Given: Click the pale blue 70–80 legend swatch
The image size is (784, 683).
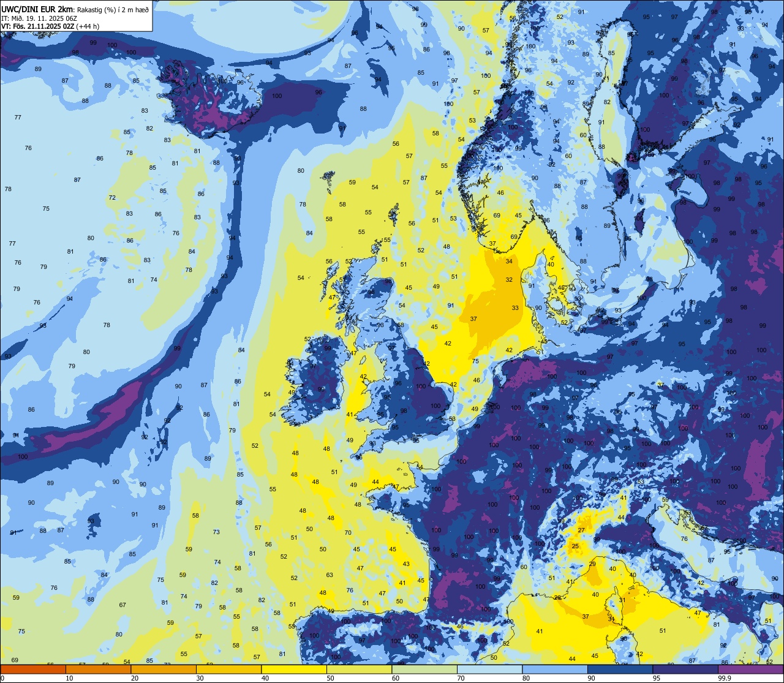Looking at the screenshot, I should [x=489, y=669].
